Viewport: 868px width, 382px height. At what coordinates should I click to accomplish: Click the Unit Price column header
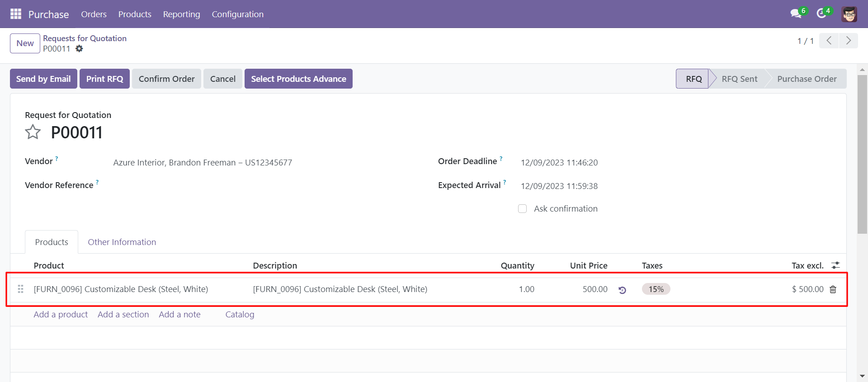tap(588, 265)
